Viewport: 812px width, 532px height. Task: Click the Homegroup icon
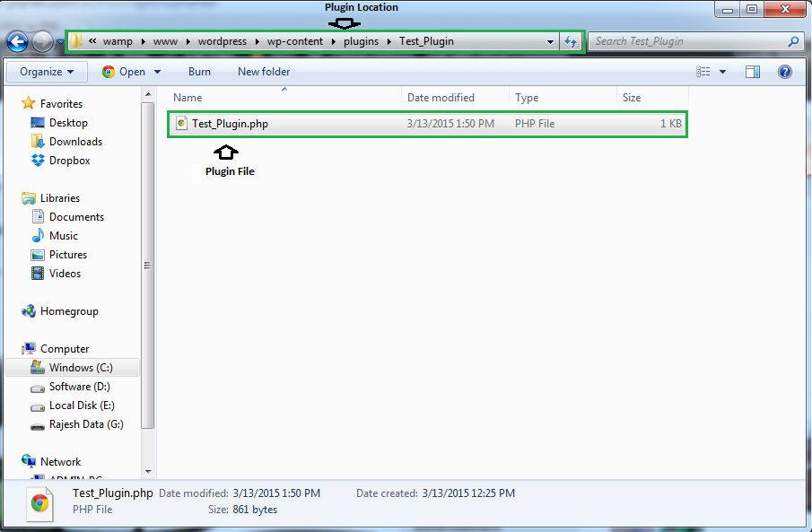pos(29,310)
